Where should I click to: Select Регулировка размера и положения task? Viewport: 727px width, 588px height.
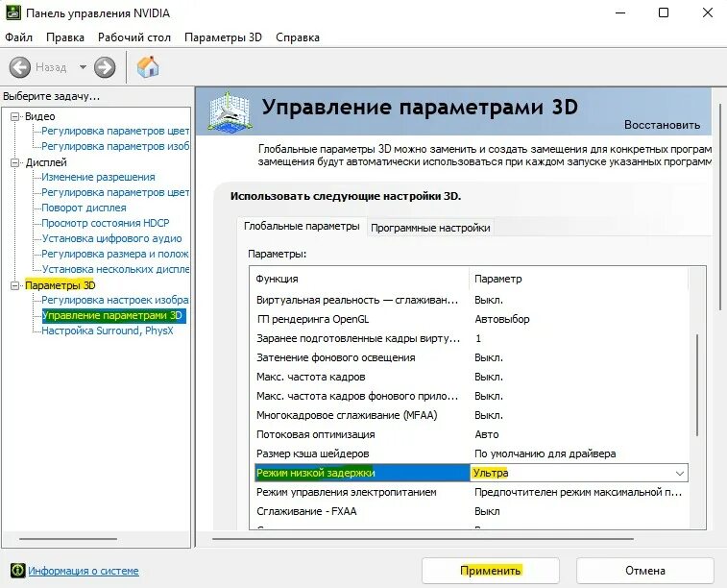coord(115,254)
